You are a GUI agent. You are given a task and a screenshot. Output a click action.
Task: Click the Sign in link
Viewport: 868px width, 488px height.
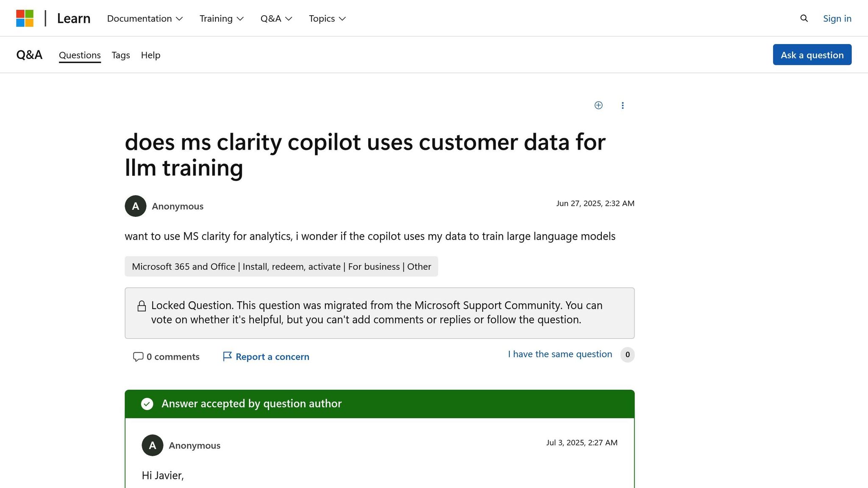(837, 19)
